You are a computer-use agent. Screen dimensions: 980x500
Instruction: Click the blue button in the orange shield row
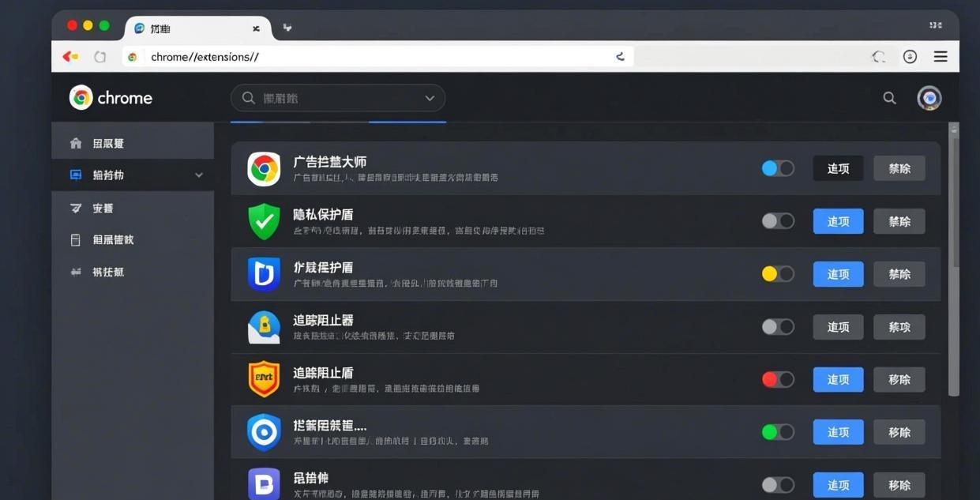pos(838,380)
